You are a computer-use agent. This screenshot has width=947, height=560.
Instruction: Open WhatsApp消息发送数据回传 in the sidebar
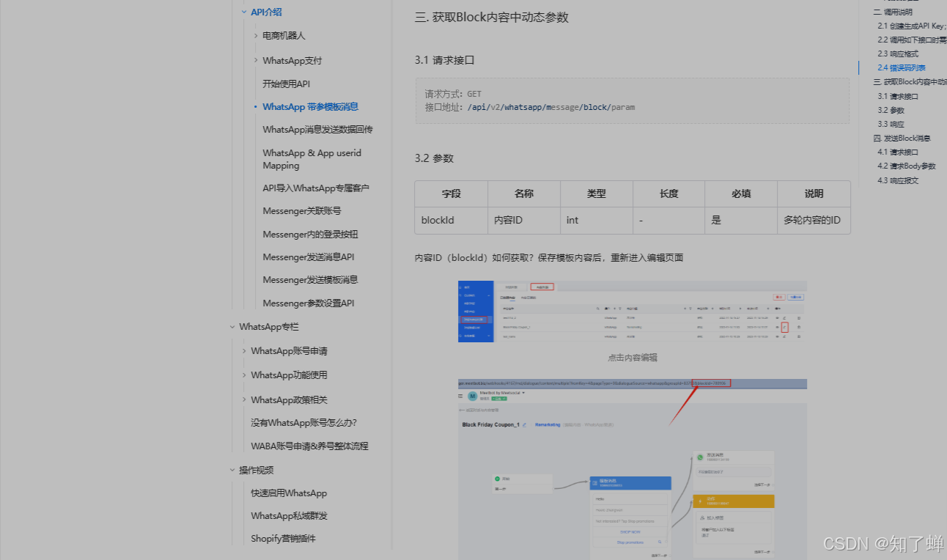(x=318, y=130)
